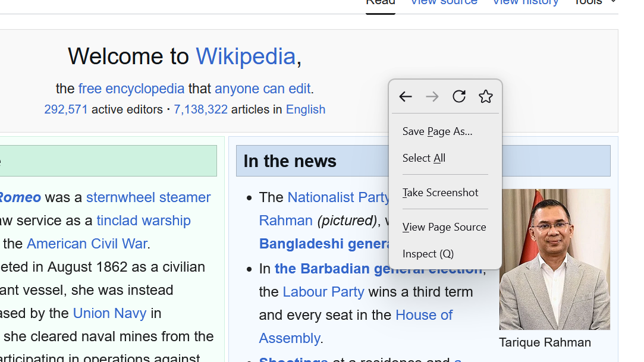Visit the sternwheel steamer article link
This screenshot has width=644, height=362.
tap(148, 197)
